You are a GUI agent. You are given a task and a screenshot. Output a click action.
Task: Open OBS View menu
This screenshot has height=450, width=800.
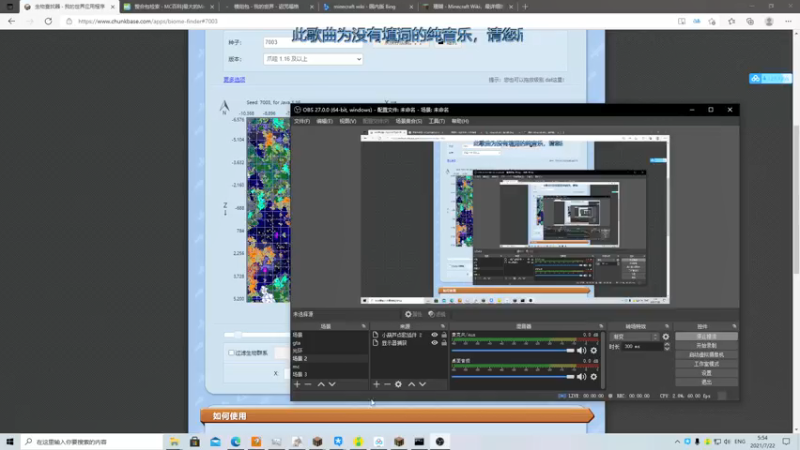[x=347, y=121]
